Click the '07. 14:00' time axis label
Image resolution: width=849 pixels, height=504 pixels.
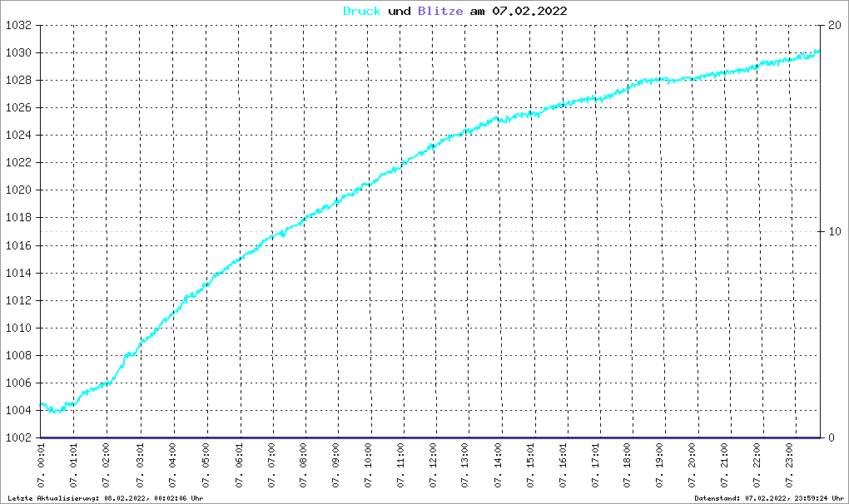click(x=498, y=466)
